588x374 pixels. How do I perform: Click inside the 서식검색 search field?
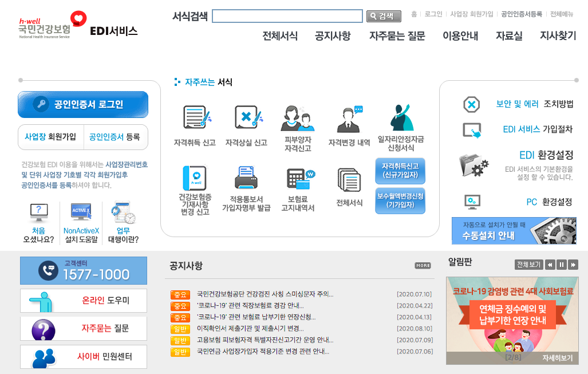click(287, 15)
